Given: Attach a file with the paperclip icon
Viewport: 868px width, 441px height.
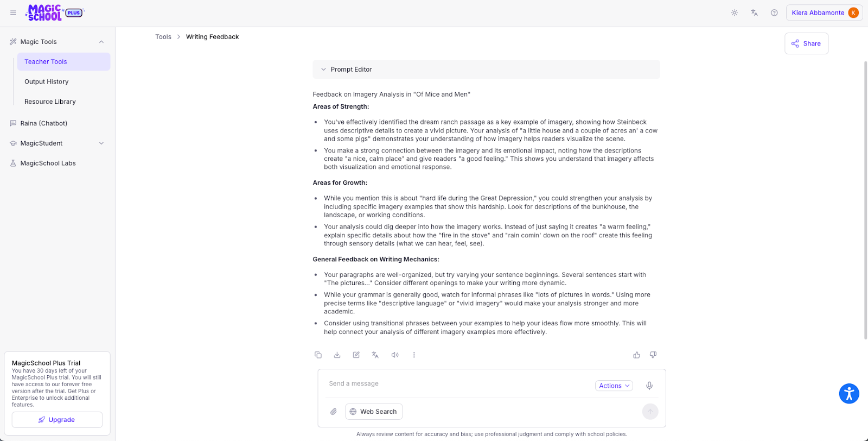Looking at the screenshot, I should click(x=333, y=412).
